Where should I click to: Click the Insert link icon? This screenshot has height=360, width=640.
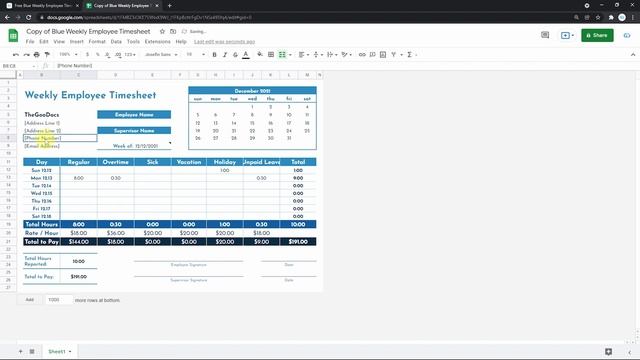362,55
